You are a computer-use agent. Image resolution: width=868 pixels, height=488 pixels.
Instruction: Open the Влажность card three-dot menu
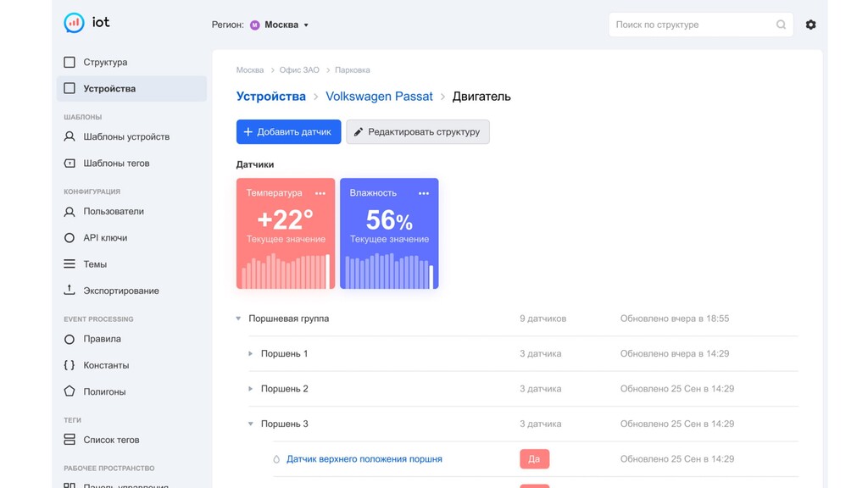tap(424, 193)
